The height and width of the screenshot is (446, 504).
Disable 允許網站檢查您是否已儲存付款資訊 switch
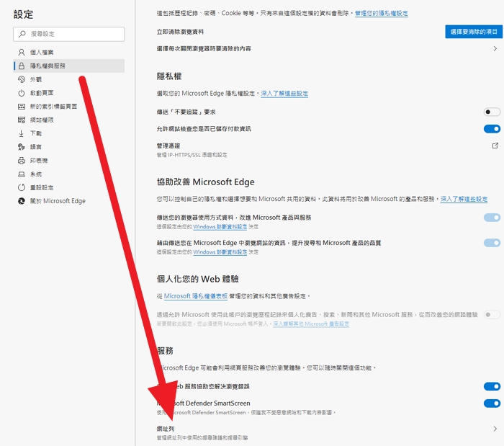tap(492, 129)
